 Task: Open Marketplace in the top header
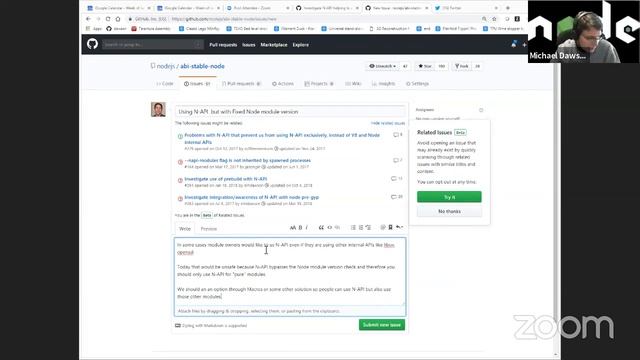[274, 45]
